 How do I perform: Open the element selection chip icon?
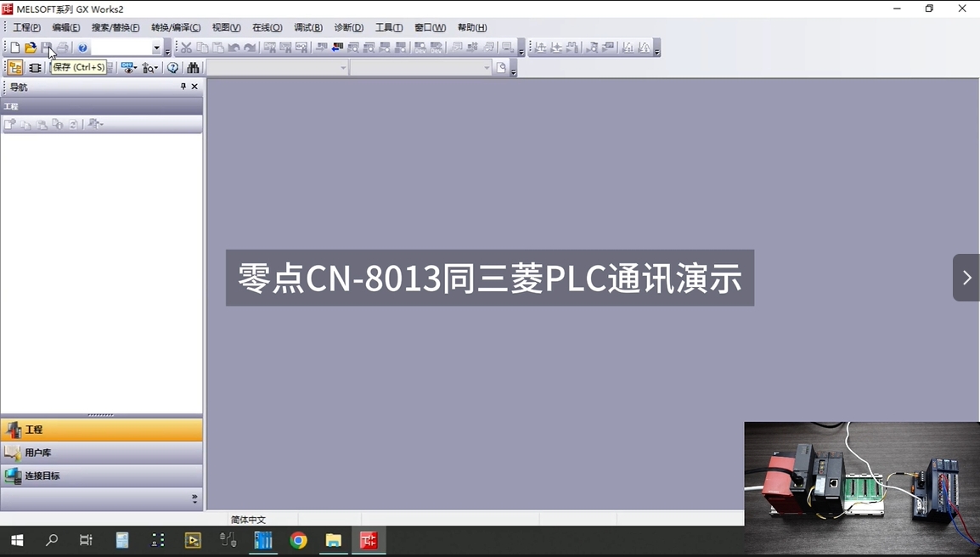pos(35,68)
